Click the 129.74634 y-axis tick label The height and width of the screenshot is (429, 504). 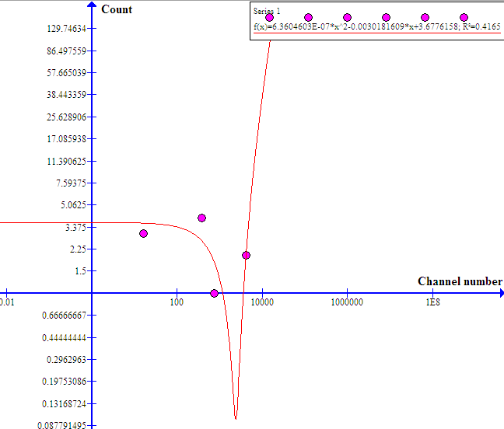click(x=66, y=29)
